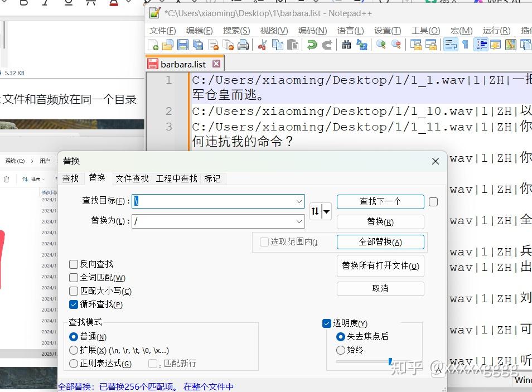Switch to the 文件查找 tab

click(x=132, y=178)
